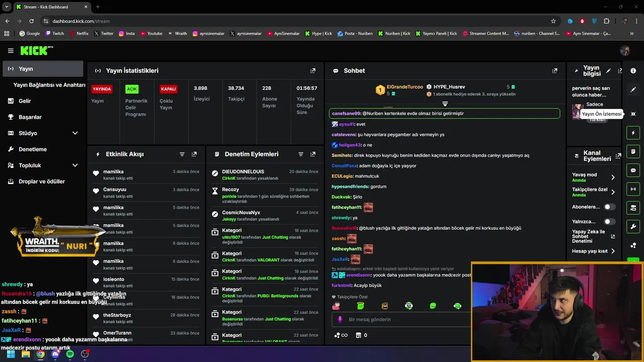
Task: Open the Twitch bookmark
Action: [55, 34]
